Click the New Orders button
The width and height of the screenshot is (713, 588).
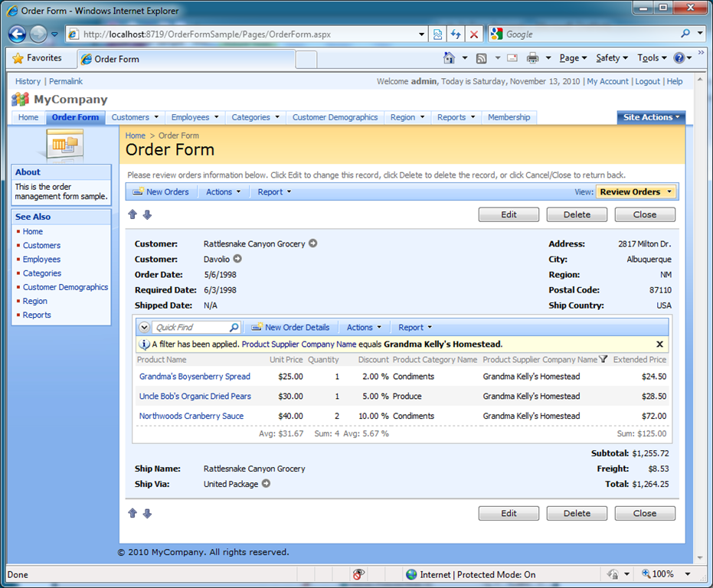pos(161,192)
